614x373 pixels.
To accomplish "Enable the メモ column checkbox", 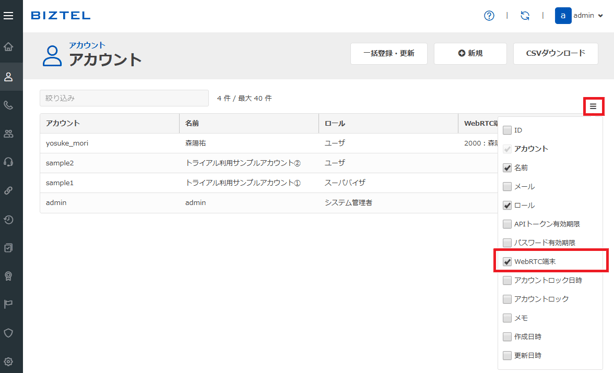I will [x=507, y=318].
